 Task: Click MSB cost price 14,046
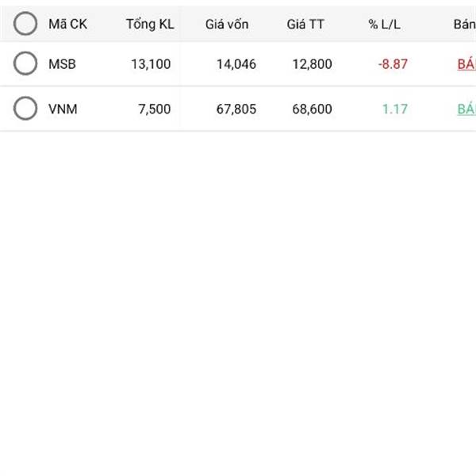pos(236,64)
